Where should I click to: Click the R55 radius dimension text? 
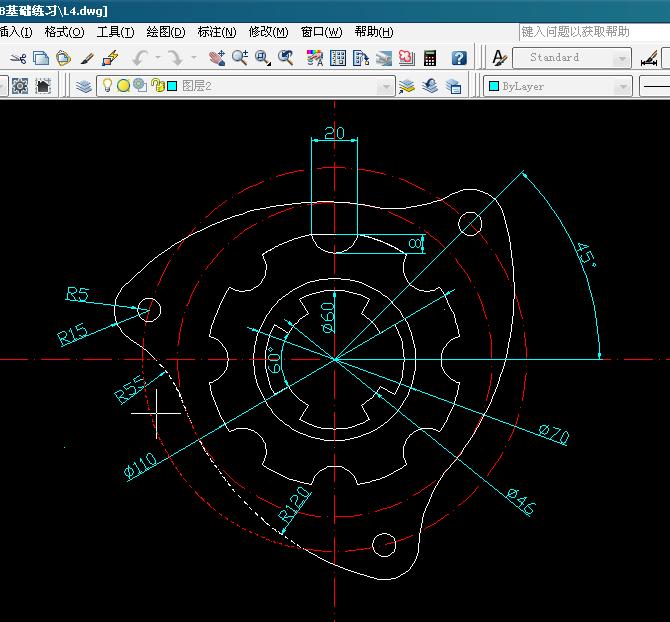point(129,389)
